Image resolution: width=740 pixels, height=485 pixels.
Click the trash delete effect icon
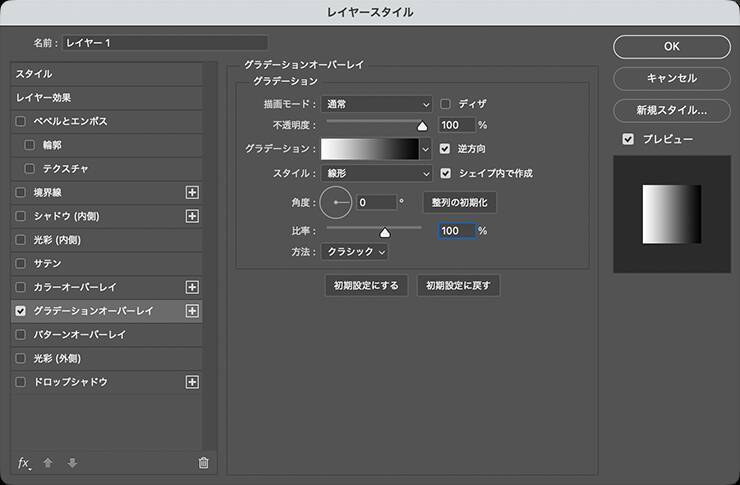203,463
